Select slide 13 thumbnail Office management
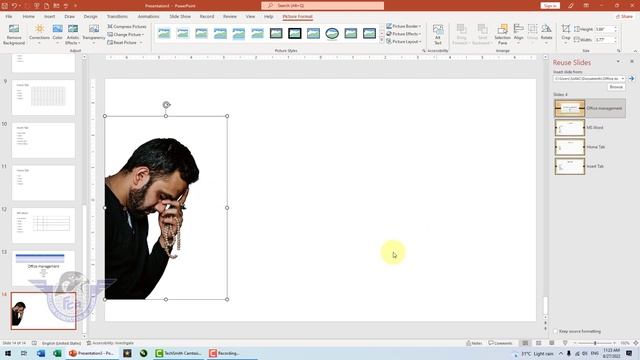Viewport: 640px width, 360px height. 43,268
